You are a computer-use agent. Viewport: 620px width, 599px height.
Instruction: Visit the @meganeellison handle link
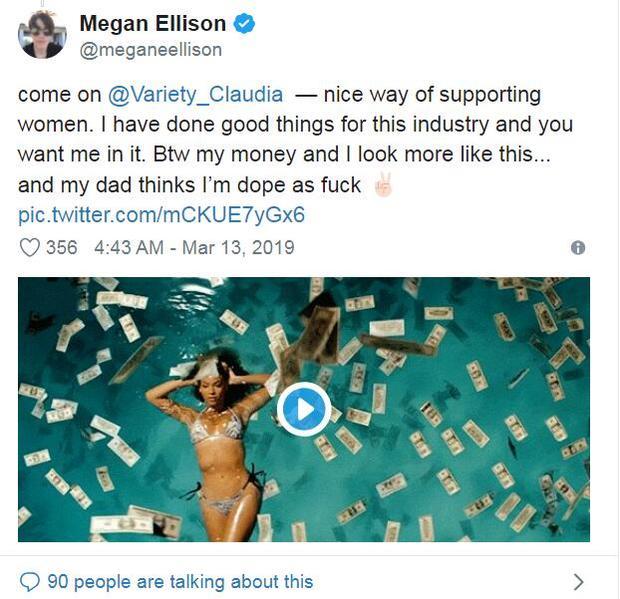click(151, 50)
